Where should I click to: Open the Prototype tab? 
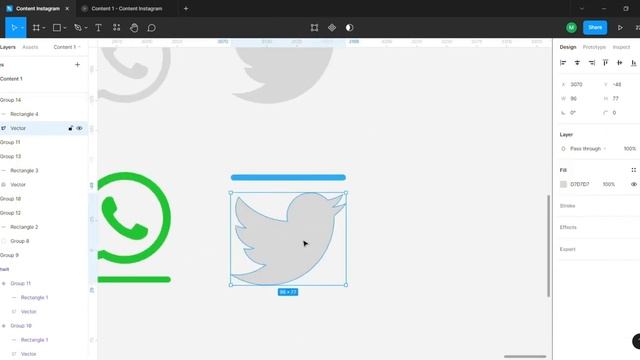coord(594,47)
